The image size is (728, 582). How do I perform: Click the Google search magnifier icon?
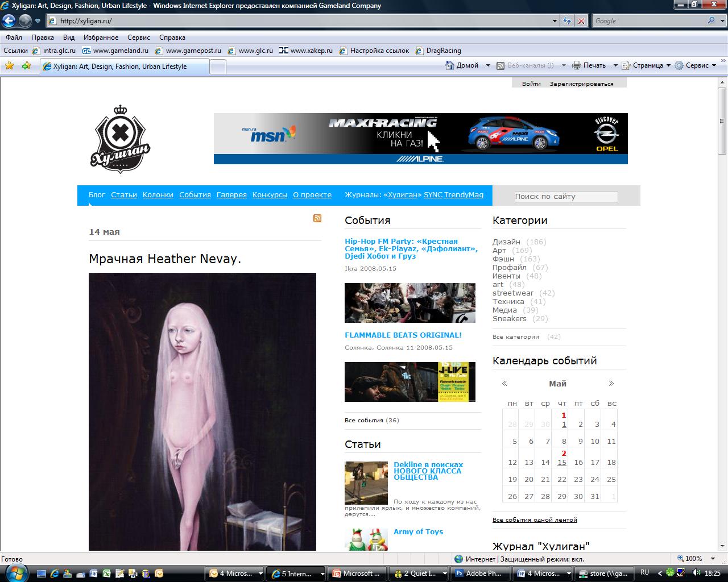711,20
